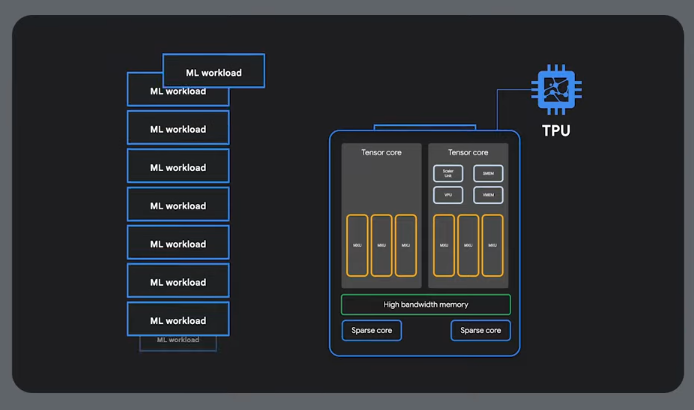
Task: Select the Scalar Unit block
Action: click(x=448, y=173)
